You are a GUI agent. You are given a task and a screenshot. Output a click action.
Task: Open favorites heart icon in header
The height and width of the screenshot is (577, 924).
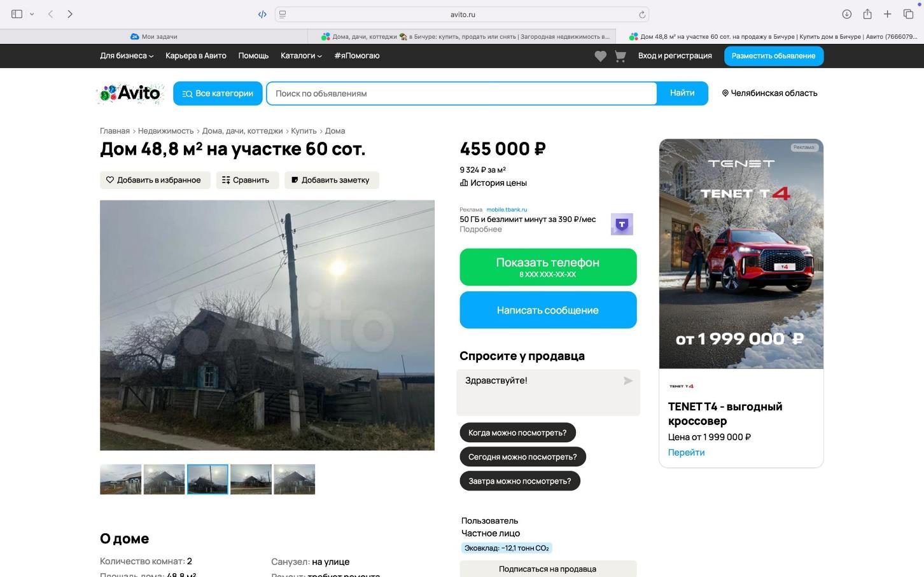coord(600,56)
